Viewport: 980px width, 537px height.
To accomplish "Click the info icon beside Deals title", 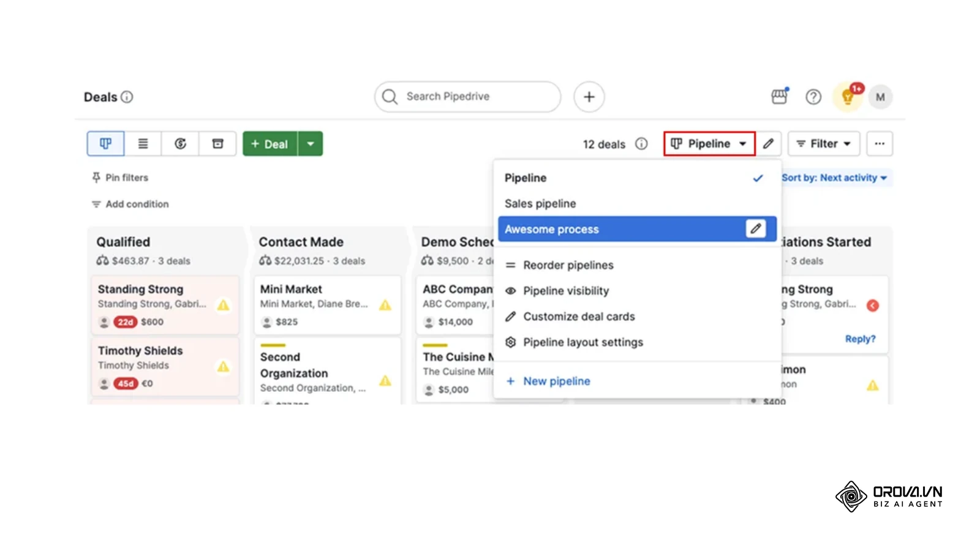I will pyautogui.click(x=127, y=97).
